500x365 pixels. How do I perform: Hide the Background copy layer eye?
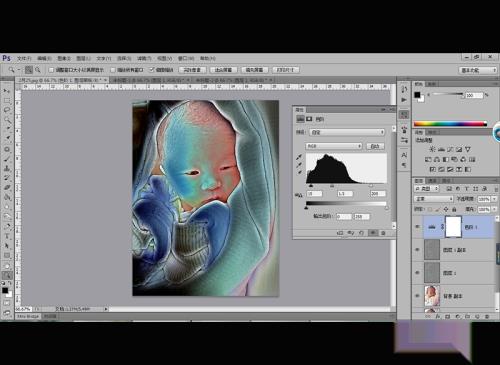pos(418,296)
